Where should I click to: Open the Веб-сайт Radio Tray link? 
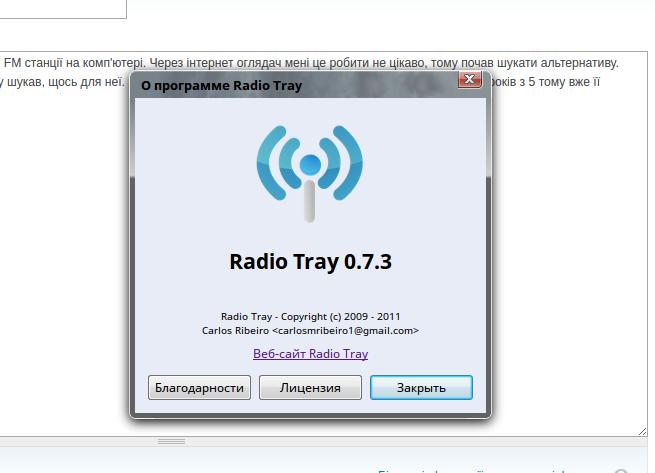click(x=310, y=353)
